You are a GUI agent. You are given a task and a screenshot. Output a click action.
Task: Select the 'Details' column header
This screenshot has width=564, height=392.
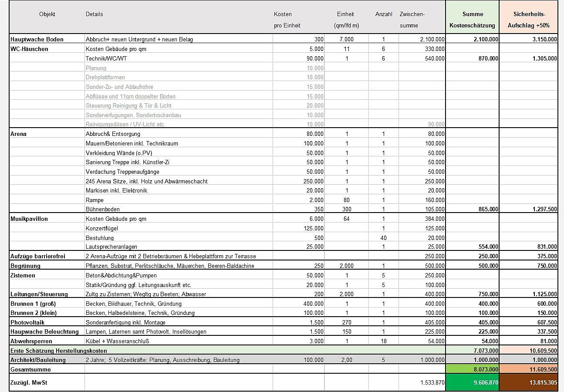click(95, 14)
